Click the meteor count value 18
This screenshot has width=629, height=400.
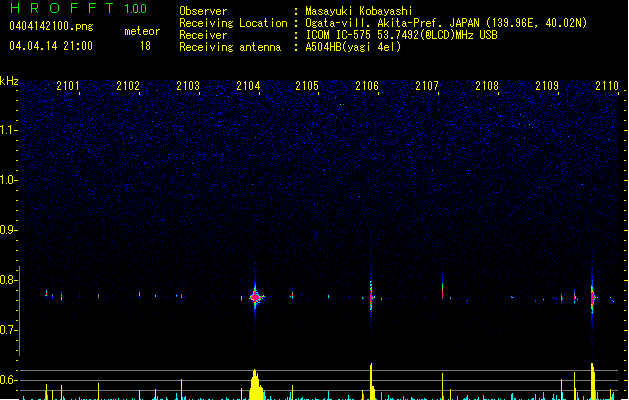coord(146,46)
